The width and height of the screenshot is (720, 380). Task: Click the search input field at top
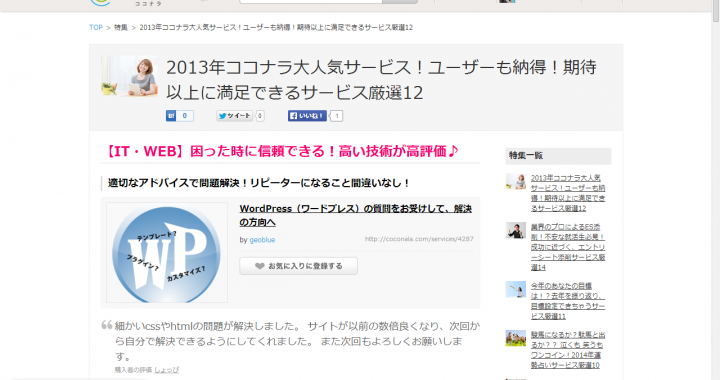point(311,1)
